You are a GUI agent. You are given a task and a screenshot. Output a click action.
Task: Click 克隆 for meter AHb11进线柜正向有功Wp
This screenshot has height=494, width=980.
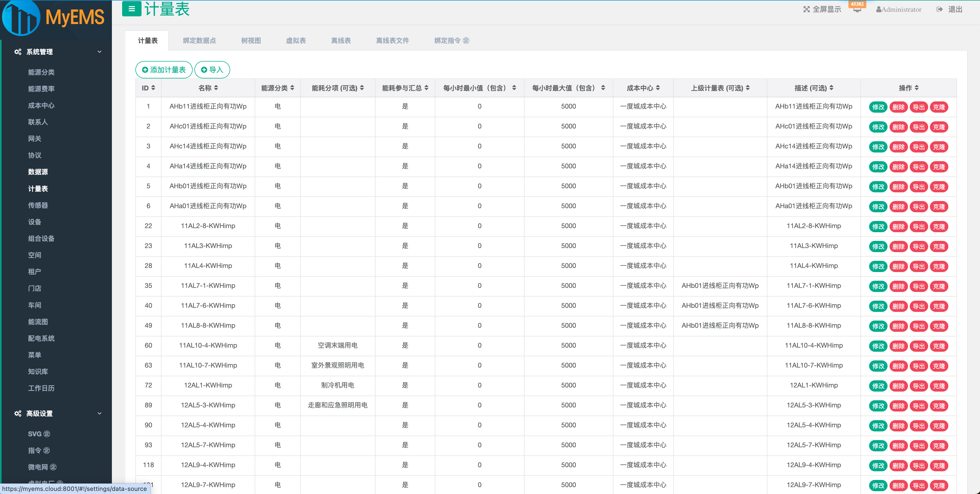pos(939,107)
